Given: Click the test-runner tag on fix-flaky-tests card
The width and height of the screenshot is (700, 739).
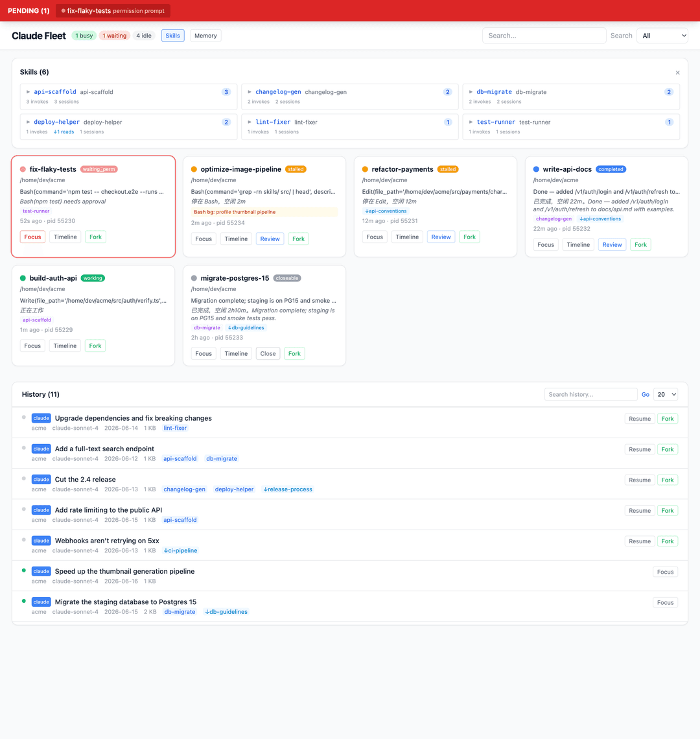Looking at the screenshot, I should tap(36, 211).
